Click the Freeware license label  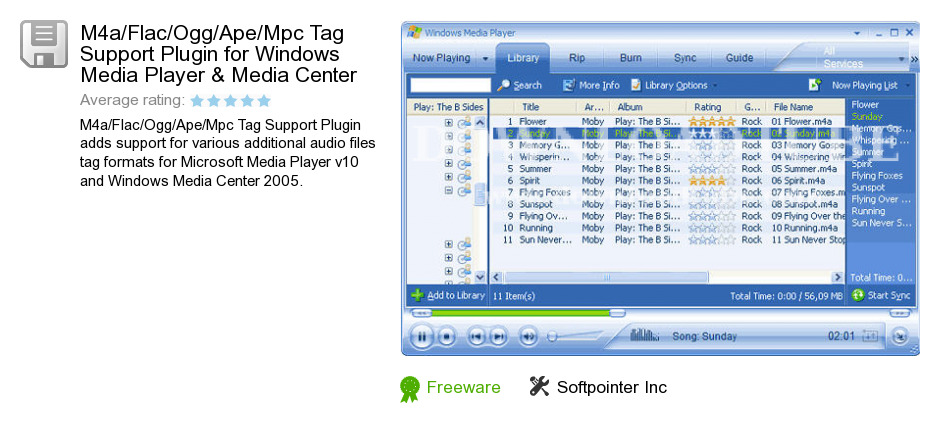pyautogui.click(x=463, y=387)
